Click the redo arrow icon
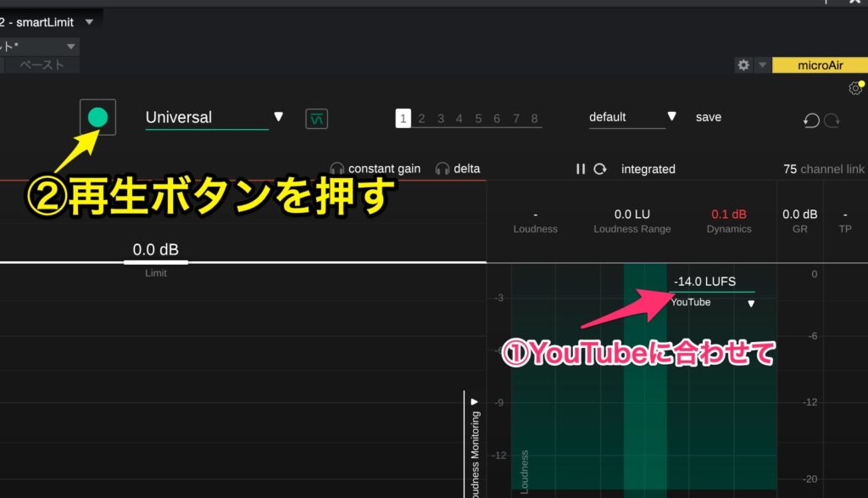This screenshot has height=498, width=868. tap(833, 120)
